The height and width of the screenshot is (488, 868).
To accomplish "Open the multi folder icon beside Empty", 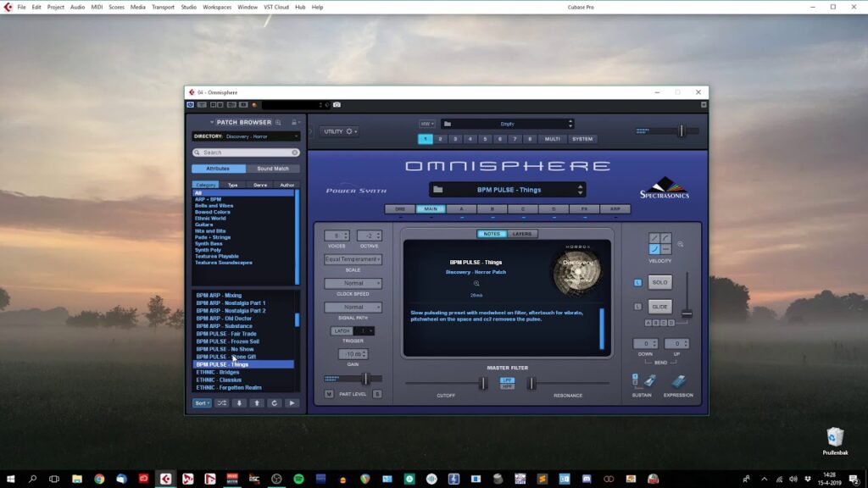I will [x=448, y=124].
